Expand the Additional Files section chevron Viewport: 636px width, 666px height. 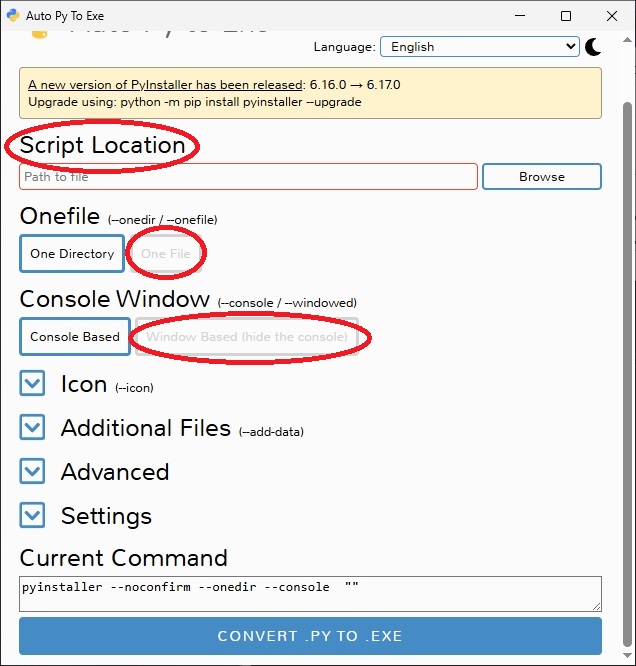(33, 428)
